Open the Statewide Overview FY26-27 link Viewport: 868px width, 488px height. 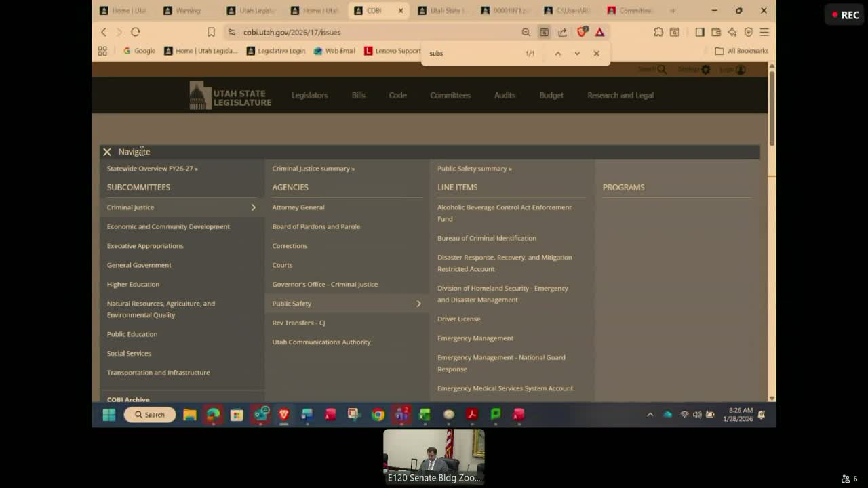click(152, 168)
